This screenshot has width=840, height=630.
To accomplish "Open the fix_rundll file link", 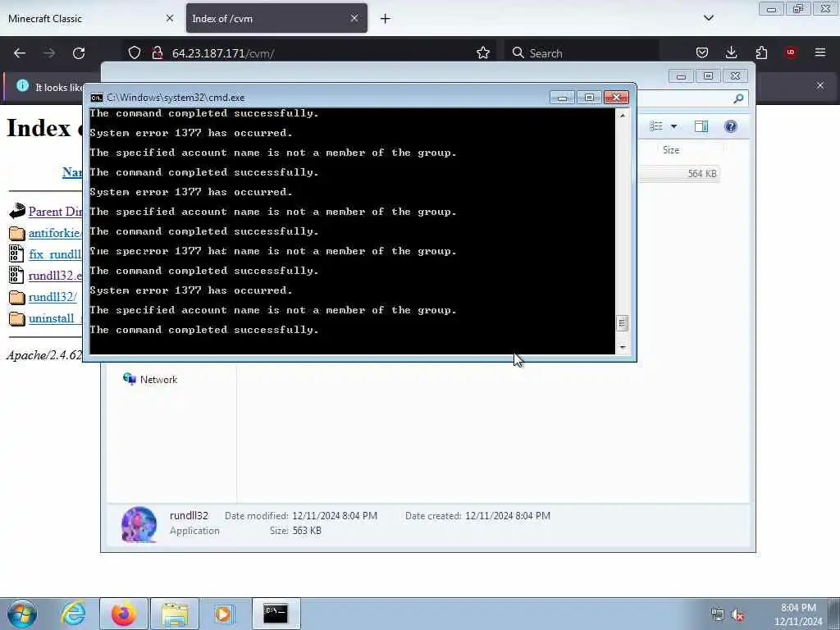I will (55, 254).
